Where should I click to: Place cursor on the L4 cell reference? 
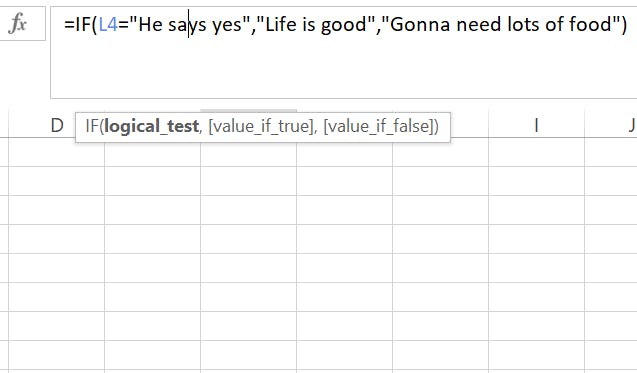pos(108,24)
